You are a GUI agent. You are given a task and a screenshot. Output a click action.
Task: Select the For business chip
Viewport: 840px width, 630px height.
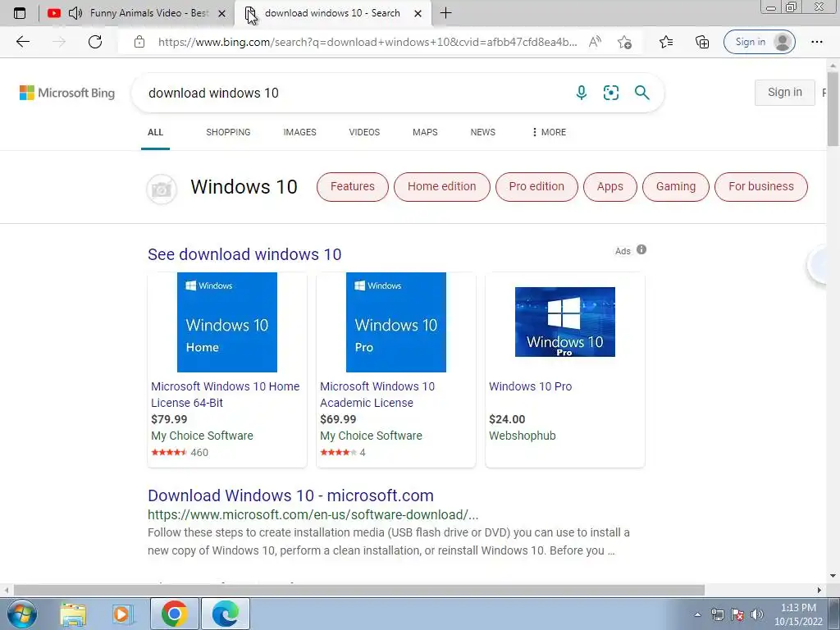[x=761, y=187]
